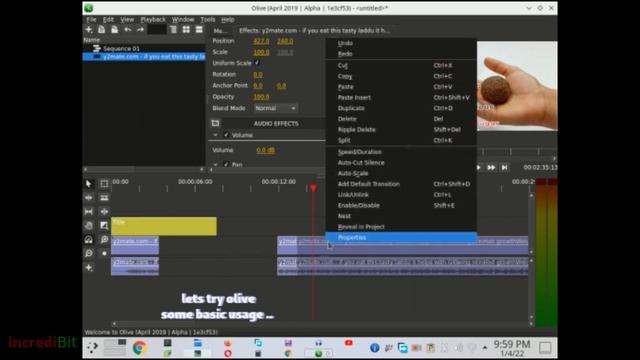The height and width of the screenshot is (360, 640).
Task: Select the Razor tool
Action: pyautogui.click(x=104, y=198)
